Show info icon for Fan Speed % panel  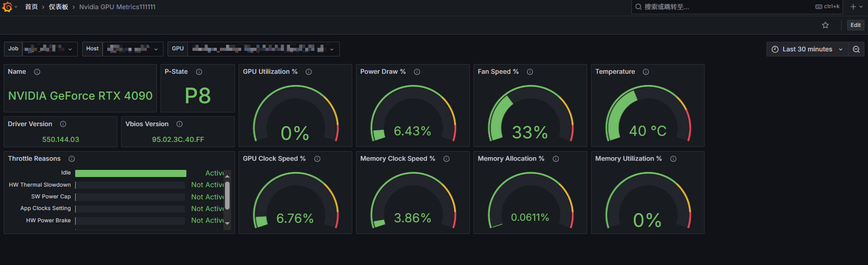click(530, 72)
